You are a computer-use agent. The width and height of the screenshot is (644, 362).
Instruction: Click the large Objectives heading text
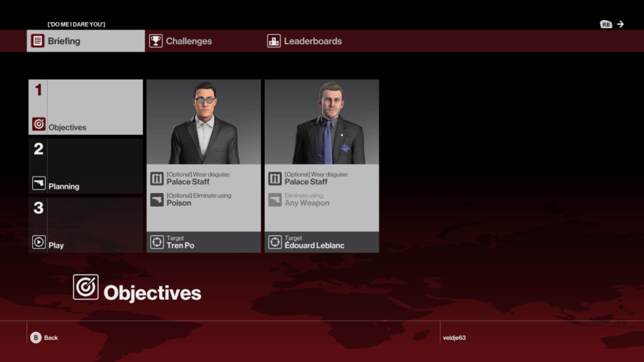tap(152, 293)
